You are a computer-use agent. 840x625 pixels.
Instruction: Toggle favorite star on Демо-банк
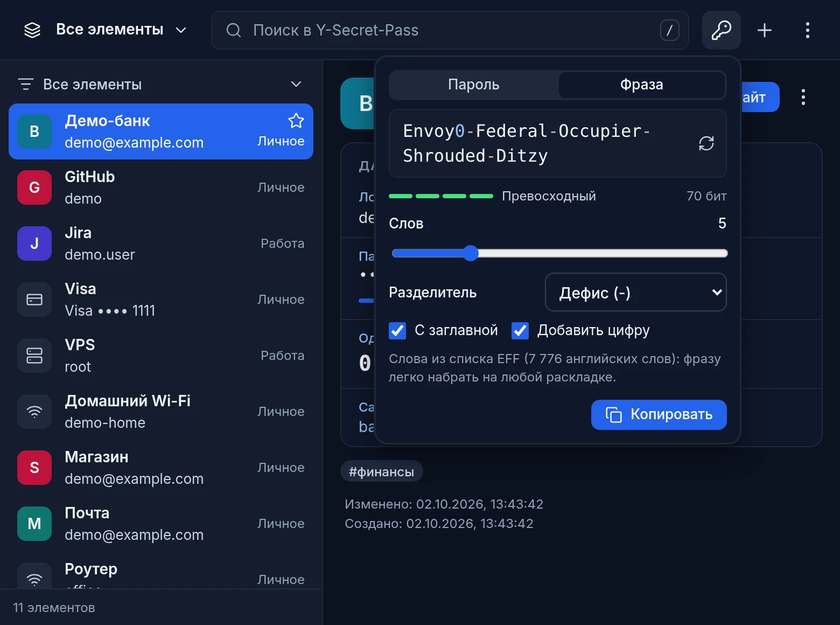click(296, 121)
